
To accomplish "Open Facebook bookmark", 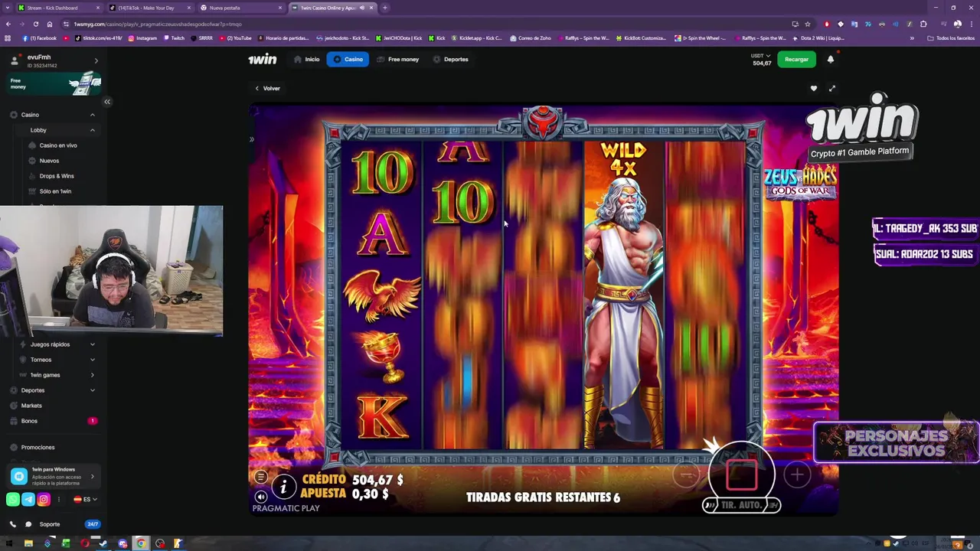I will click(x=40, y=38).
